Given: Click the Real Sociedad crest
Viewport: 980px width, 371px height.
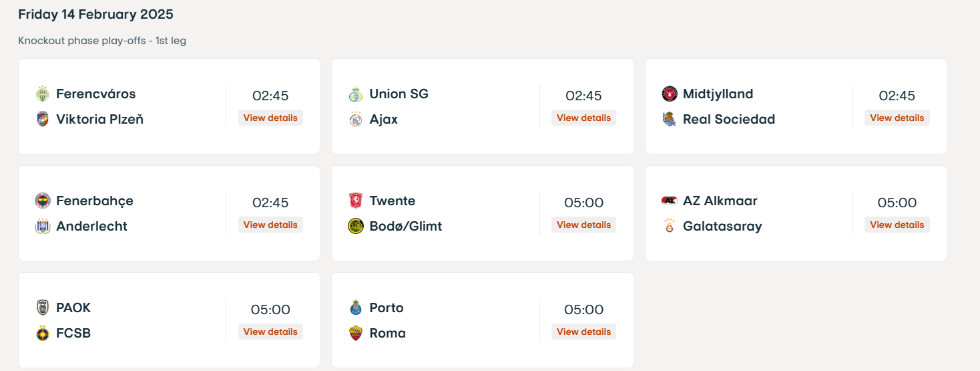Looking at the screenshot, I should tap(669, 120).
